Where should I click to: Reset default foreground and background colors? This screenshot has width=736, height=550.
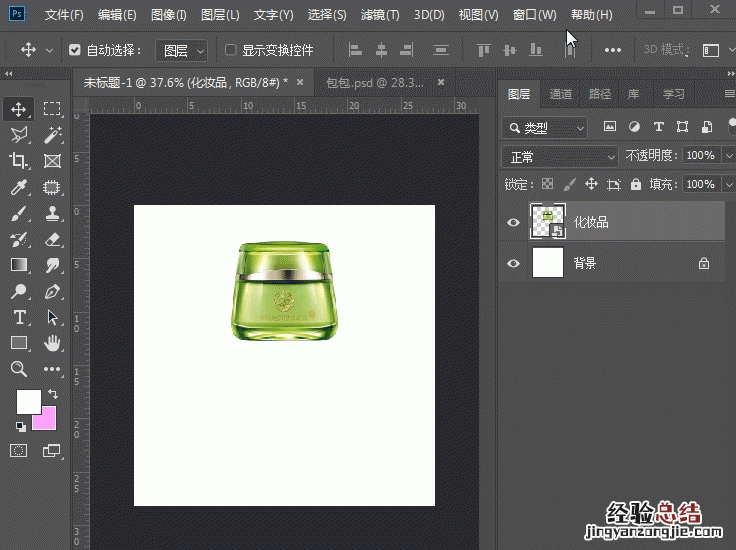pyautogui.click(x=21, y=426)
